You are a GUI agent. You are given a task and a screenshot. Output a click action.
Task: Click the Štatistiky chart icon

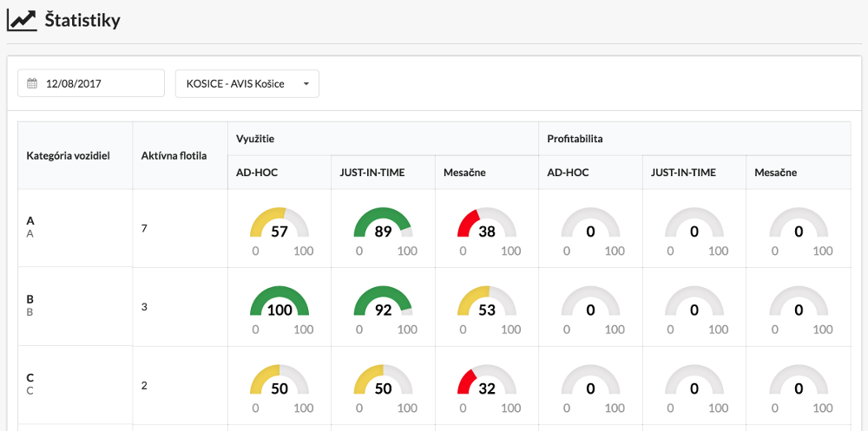[22, 21]
